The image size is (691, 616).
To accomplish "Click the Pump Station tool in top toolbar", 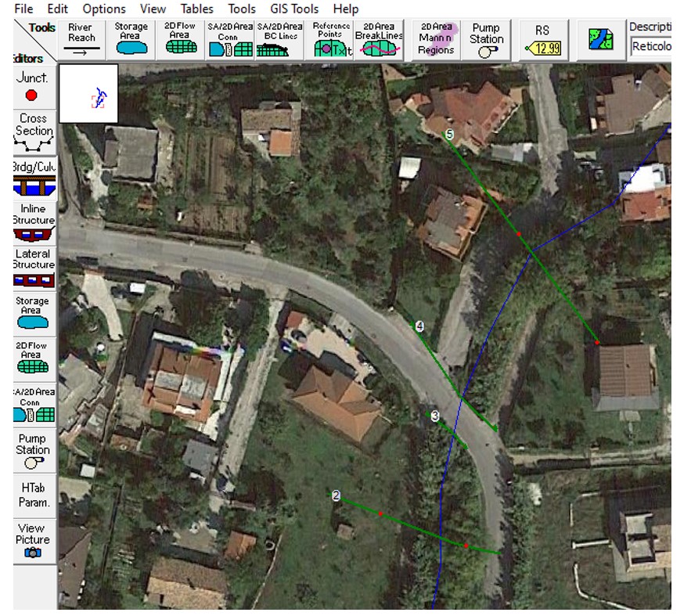I will 486,40.
